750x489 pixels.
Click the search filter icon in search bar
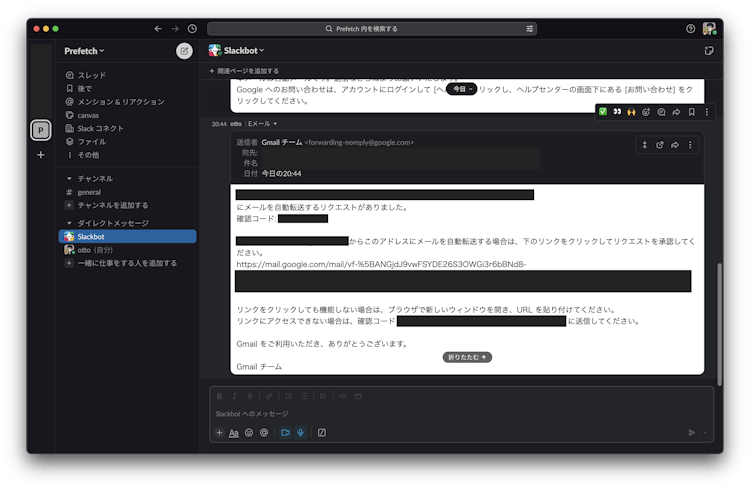pyautogui.click(x=529, y=29)
